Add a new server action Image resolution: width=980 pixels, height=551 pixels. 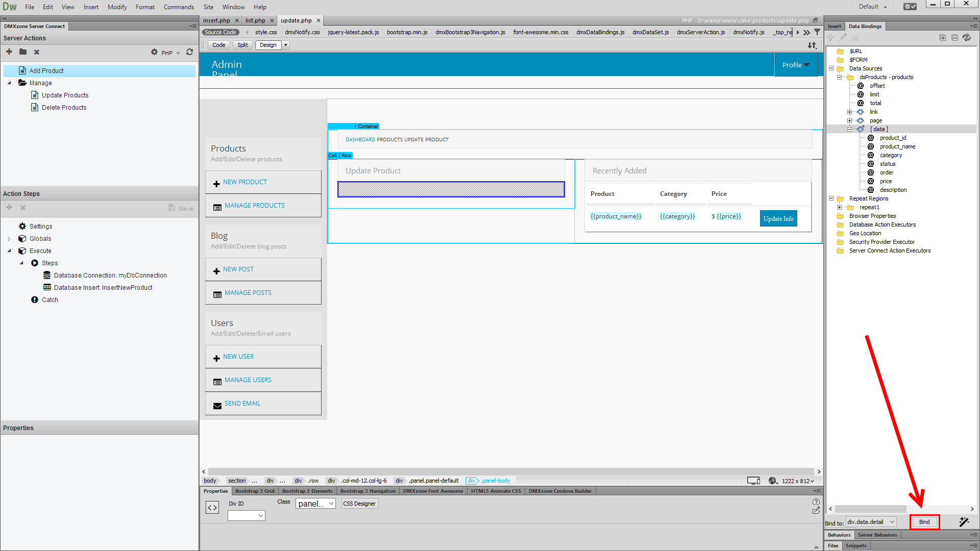tap(9, 52)
